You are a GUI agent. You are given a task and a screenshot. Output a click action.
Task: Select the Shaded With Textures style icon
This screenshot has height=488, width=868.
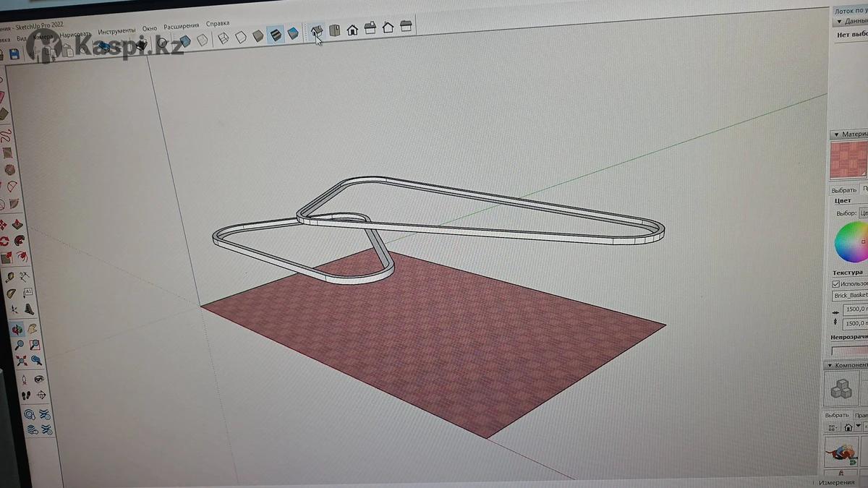276,35
